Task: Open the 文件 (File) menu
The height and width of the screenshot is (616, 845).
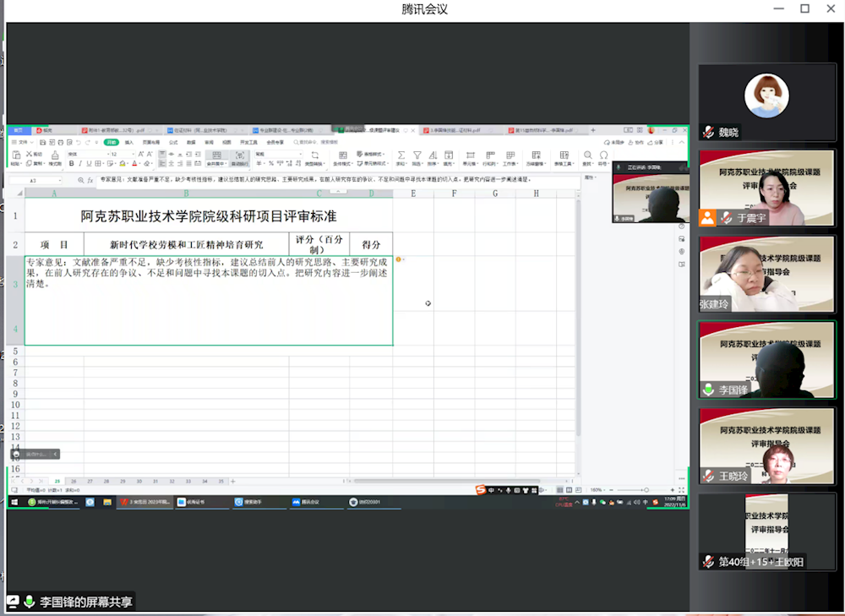Action: pyautogui.click(x=23, y=142)
